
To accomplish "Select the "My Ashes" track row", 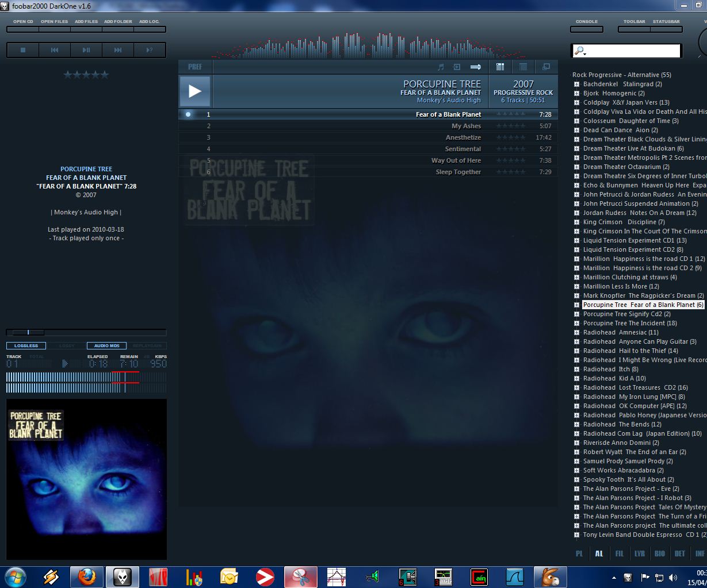I will click(368, 126).
